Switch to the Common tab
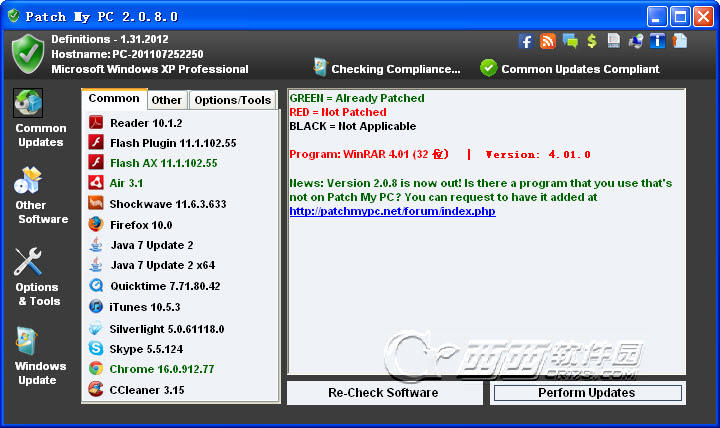The width and height of the screenshot is (720, 428). [x=114, y=99]
